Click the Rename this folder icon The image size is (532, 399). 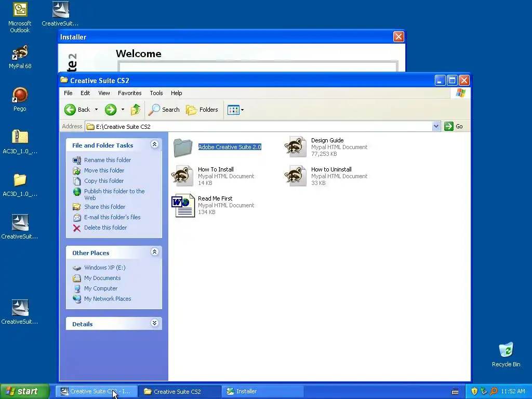click(77, 160)
